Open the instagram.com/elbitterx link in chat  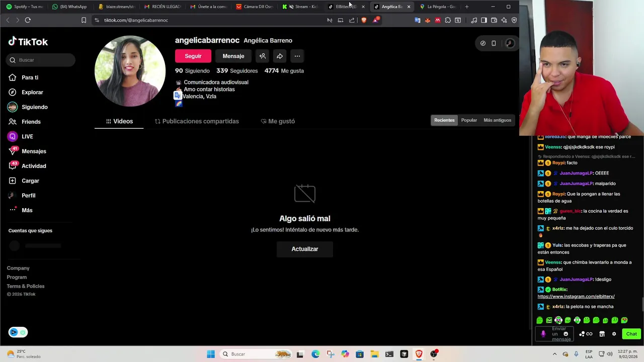click(576, 297)
